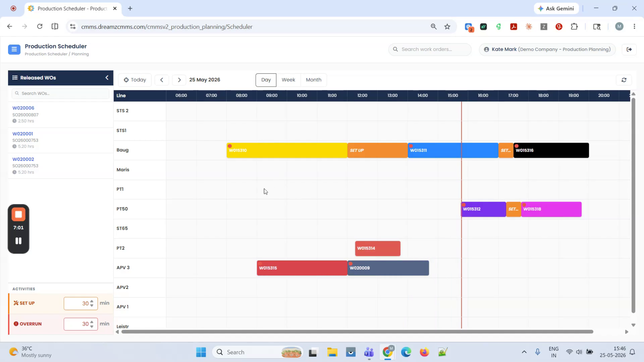This screenshot has height=362, width=644.
Task: Go back in browser history
Action: pos(10,27)
